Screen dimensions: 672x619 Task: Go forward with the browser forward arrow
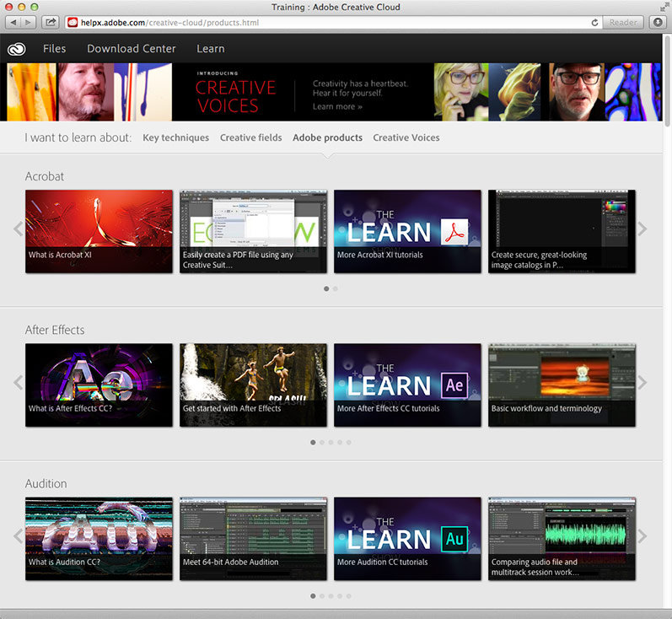click(x=29, y=22)
